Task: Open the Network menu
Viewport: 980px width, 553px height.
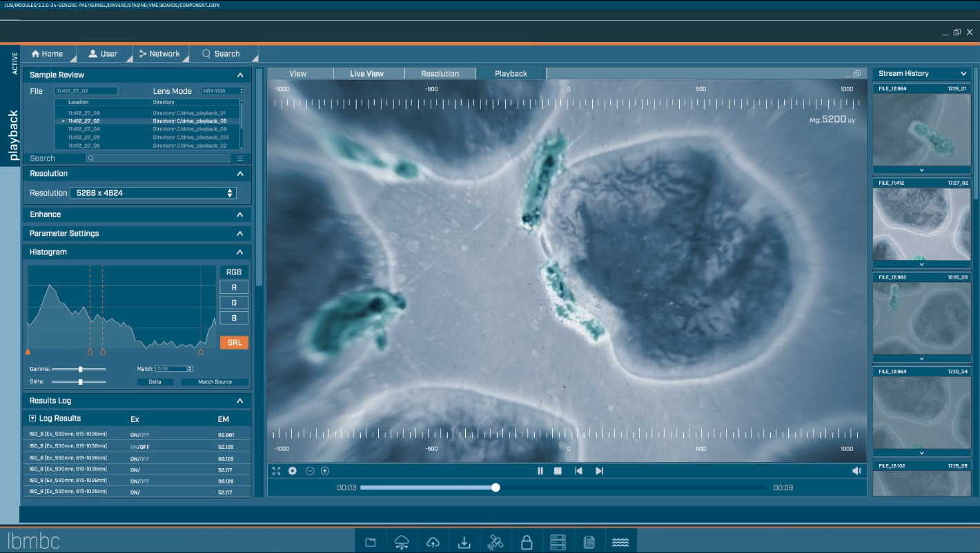Action: tap(159, 54)
